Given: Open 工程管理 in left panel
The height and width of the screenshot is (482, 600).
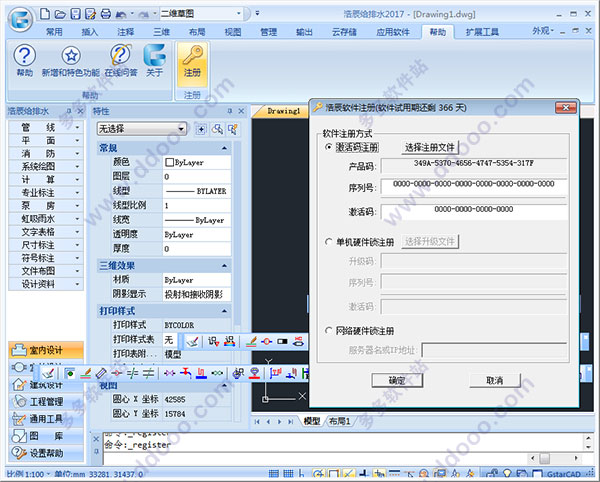Looking at the screenshot, I should (46, 402).
